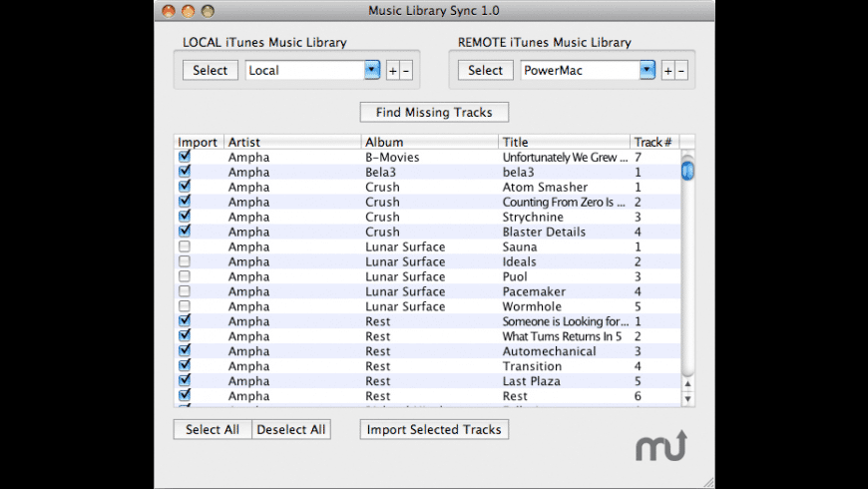Click the scrollbar up arrow
The image size is (868, 489).
[687, 384]
